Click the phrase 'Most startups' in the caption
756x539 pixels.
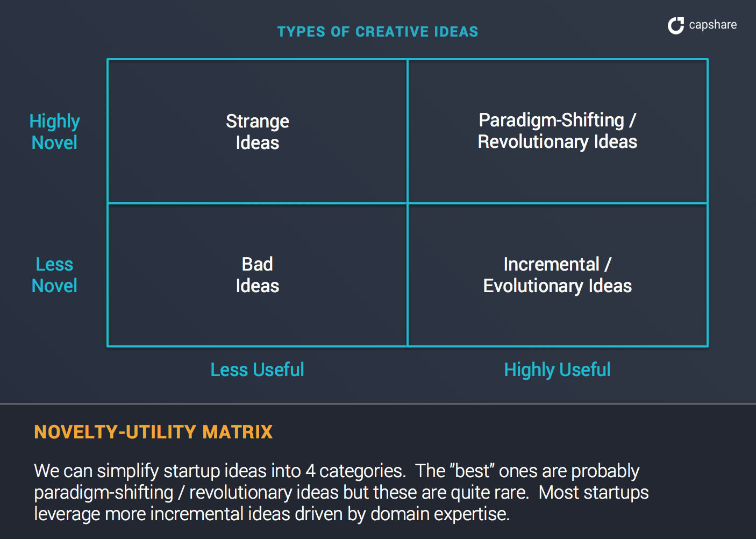point(594,493)
